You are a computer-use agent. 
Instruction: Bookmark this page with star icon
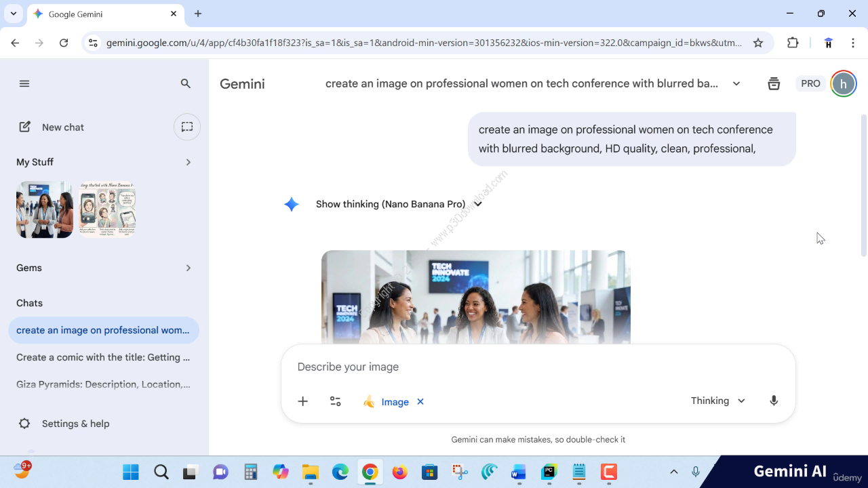pos(758,43)
